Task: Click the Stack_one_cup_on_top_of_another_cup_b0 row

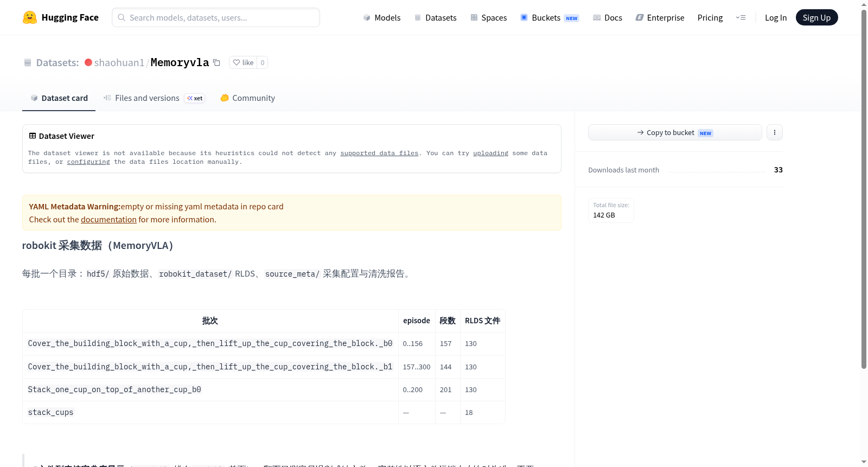Action: click(264, 389)
